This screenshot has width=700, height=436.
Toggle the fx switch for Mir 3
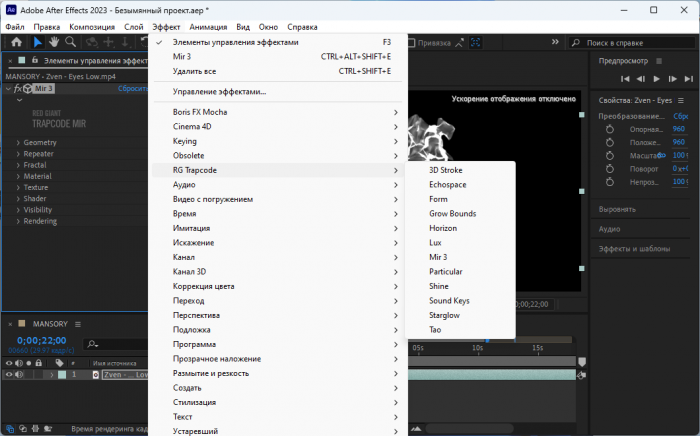point(17,88)
